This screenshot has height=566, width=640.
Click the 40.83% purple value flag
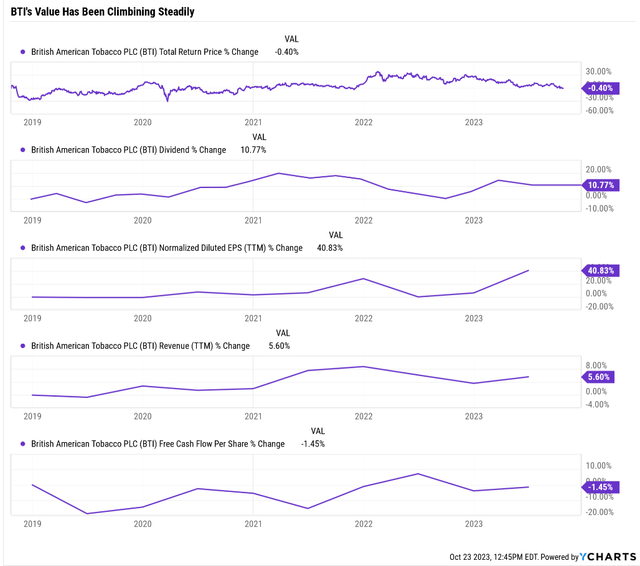click(602, 270)
